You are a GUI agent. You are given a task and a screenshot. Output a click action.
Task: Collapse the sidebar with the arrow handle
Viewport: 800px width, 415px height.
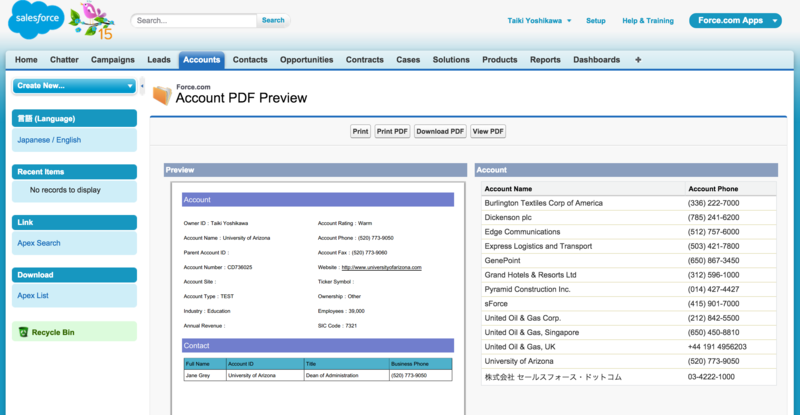[142, 86]
